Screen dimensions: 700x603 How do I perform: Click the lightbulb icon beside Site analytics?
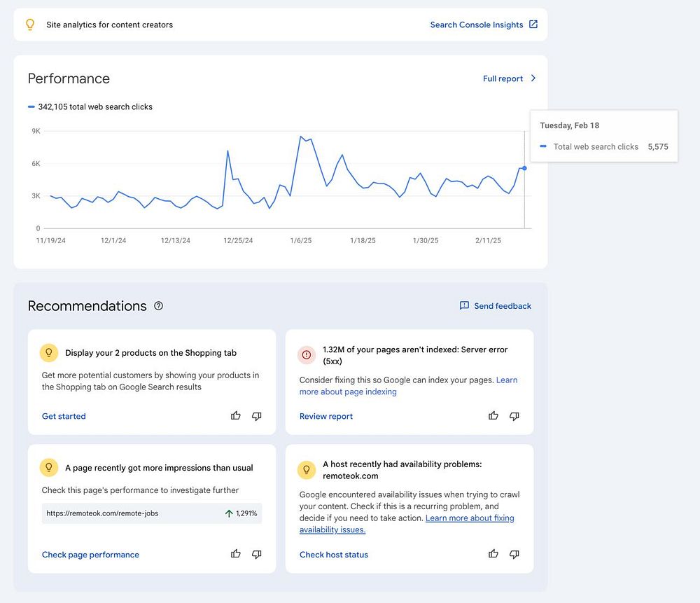click(30, 25)
